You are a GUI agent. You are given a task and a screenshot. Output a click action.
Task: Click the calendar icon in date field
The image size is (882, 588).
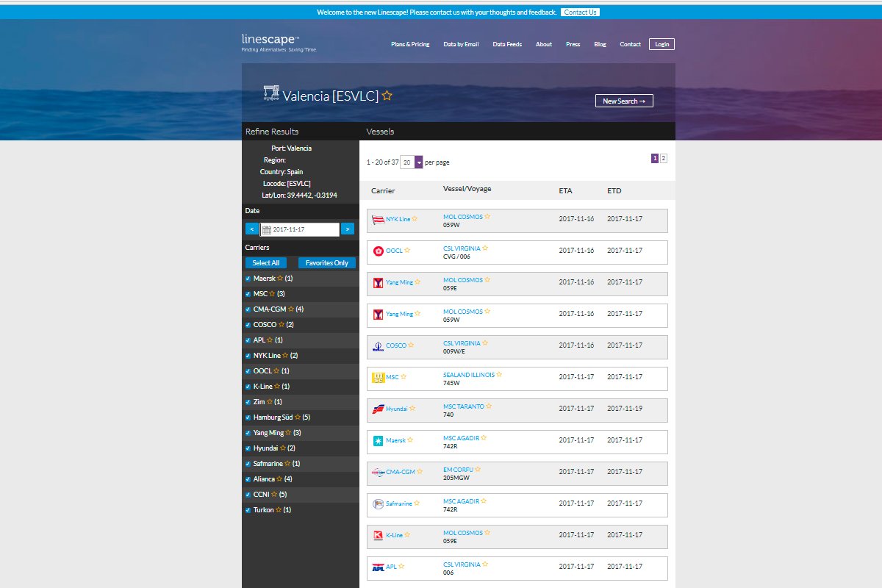tap(267, 229)
